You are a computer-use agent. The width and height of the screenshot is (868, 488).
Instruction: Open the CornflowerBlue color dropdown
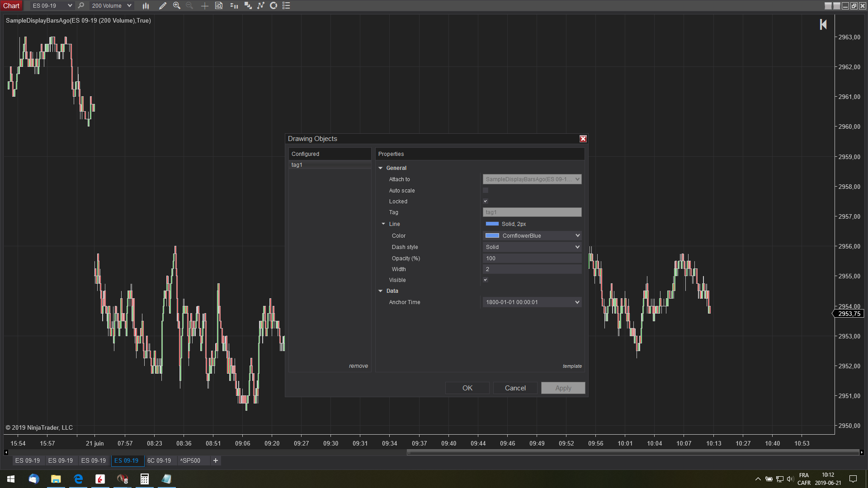(x=532, y=236)
